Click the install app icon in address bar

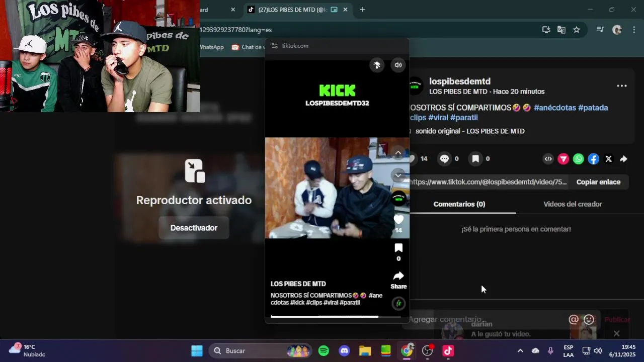pyautogui.click(x=546, y=30)
